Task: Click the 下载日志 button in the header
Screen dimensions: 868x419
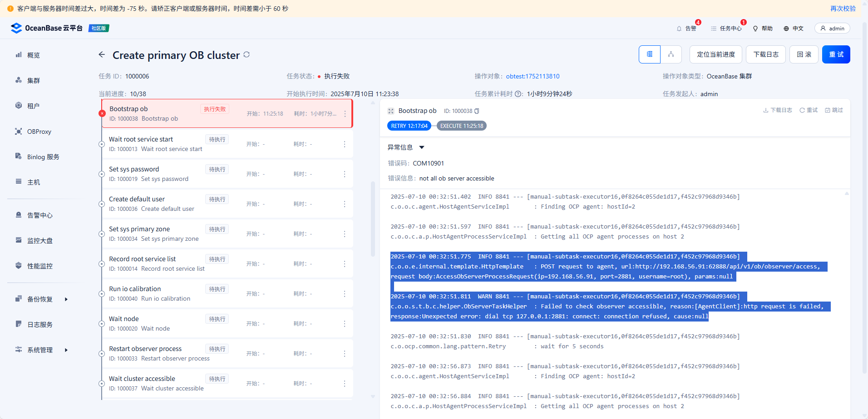Action: click(x=766, y=54)
